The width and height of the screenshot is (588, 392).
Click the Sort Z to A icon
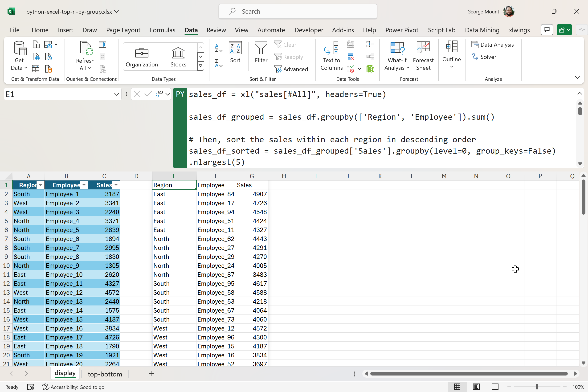[219, 63]
